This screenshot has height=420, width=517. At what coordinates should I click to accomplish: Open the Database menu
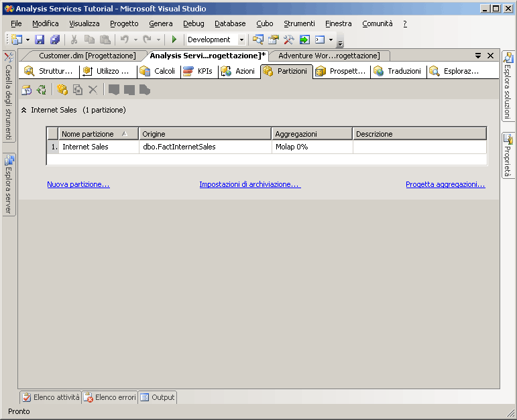tap(230, 23)
